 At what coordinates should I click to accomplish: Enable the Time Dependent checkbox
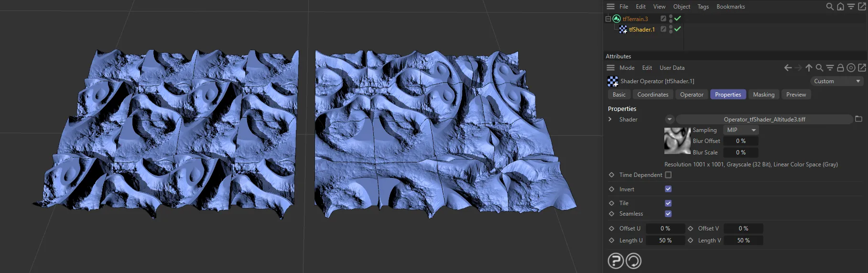click(668, 175)
